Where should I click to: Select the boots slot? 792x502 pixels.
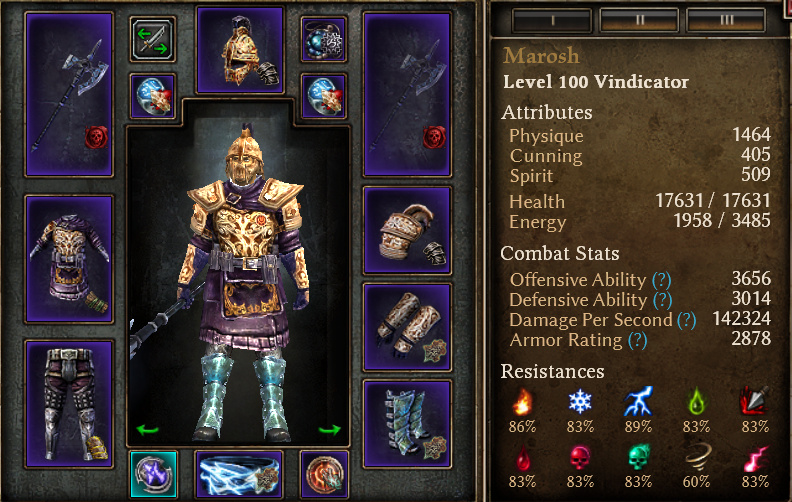[407, 424]
